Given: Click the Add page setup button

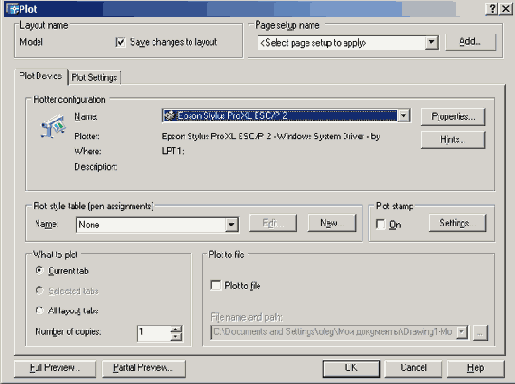Looking at the screenshot, I should coord(470,42).
